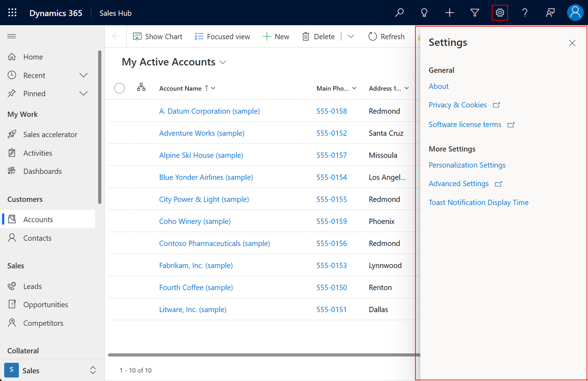Click the back arrow in command bar
Viewport: 588px width, 381px height.
(116, 37)
